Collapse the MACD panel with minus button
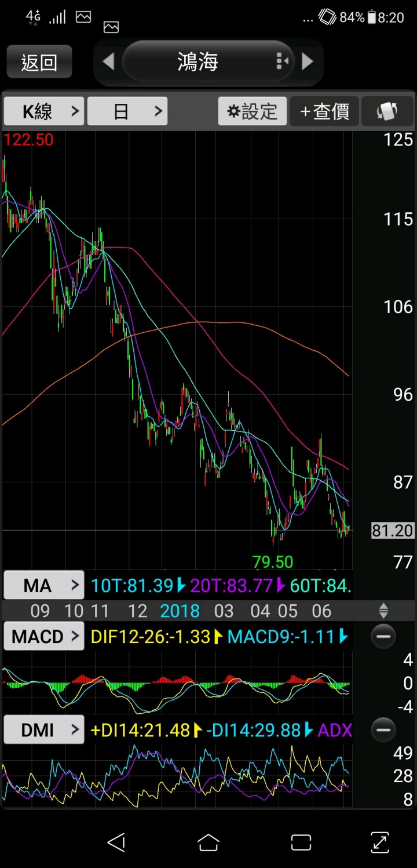This screenshot has width=417, height=868. pos(383,636)
